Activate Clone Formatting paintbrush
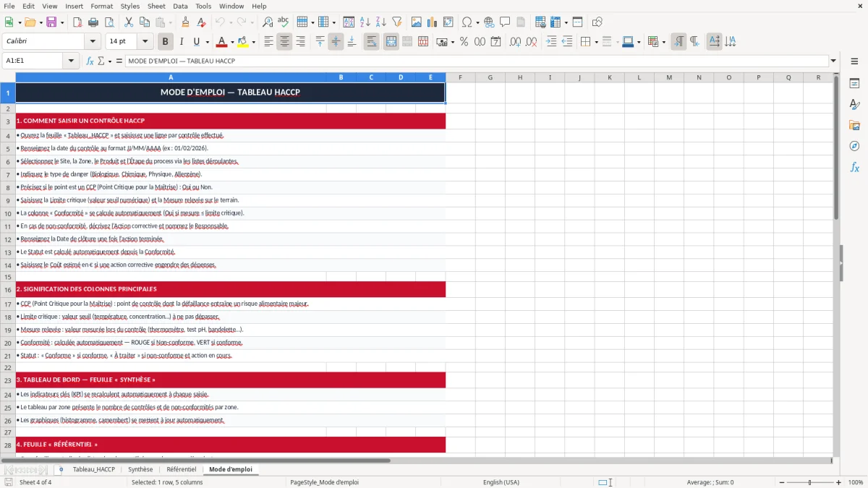 [x=185, y=22]
